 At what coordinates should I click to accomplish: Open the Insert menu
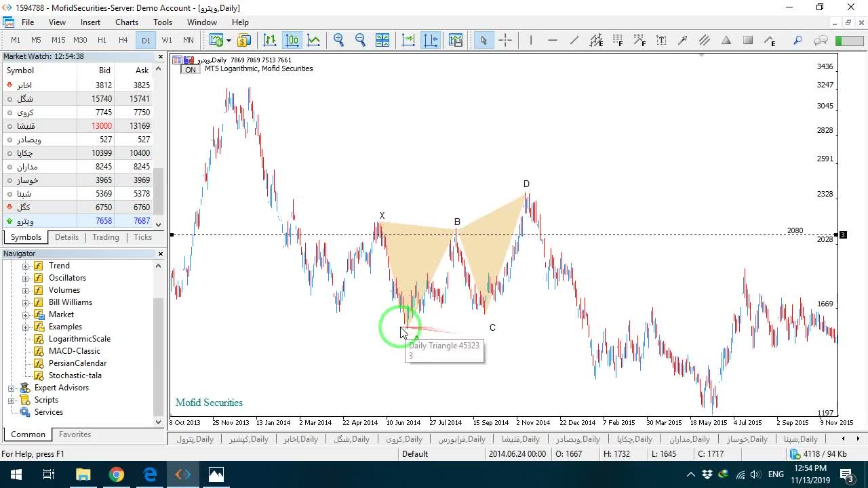[90, 22]
